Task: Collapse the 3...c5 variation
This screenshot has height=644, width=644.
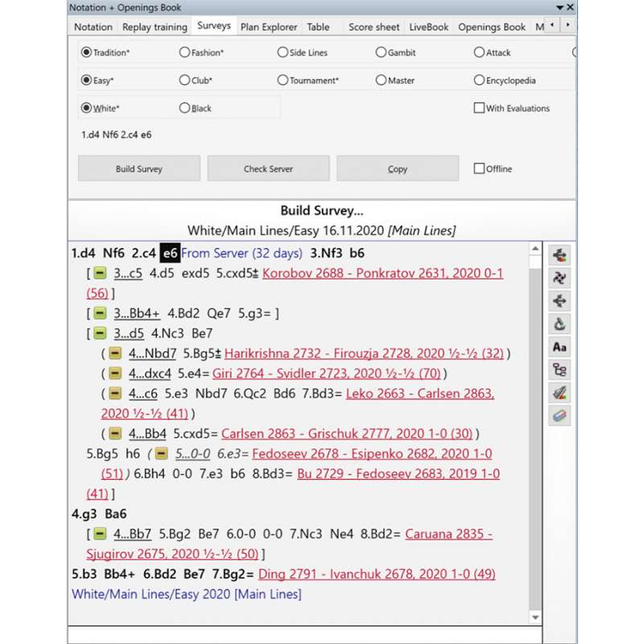Action: coord(100,273)
